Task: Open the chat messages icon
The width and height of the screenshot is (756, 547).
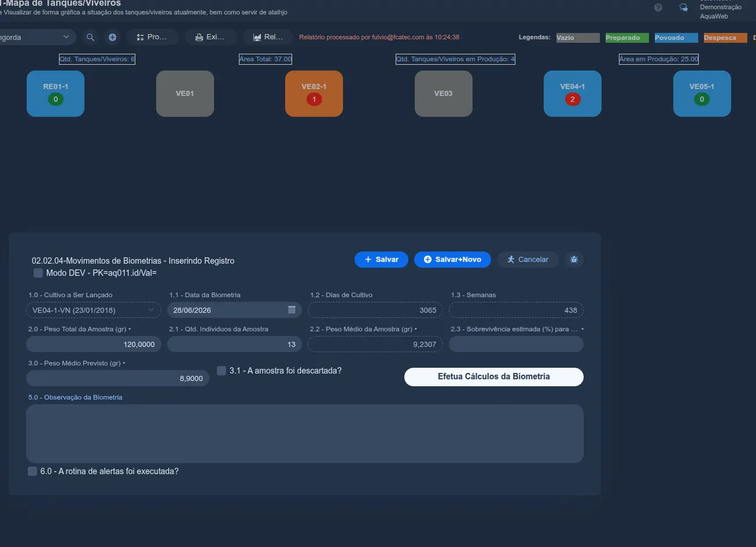Action: (684, 8)
